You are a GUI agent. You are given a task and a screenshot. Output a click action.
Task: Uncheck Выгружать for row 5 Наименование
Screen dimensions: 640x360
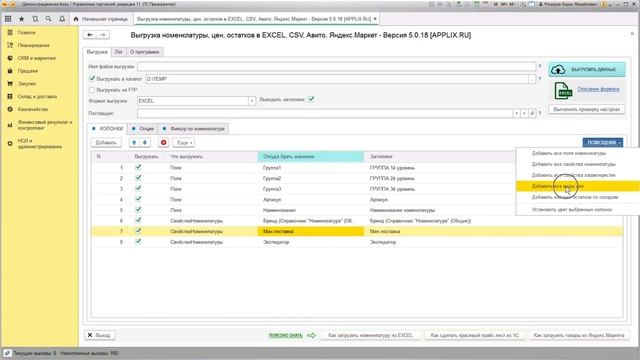(138, 210)
